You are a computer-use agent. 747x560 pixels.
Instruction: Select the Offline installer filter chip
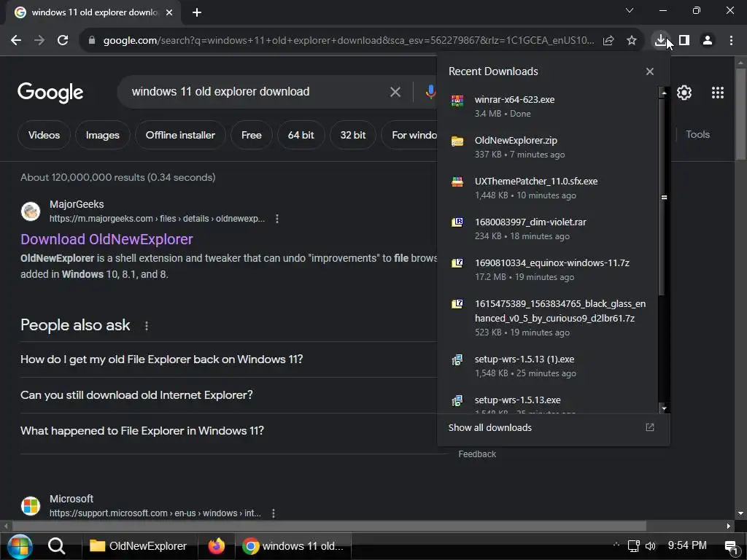(x=180, y=135)
